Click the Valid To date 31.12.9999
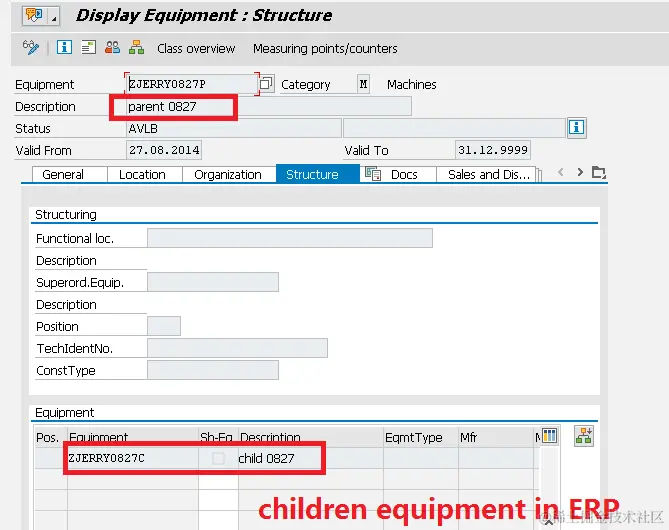 493,150
